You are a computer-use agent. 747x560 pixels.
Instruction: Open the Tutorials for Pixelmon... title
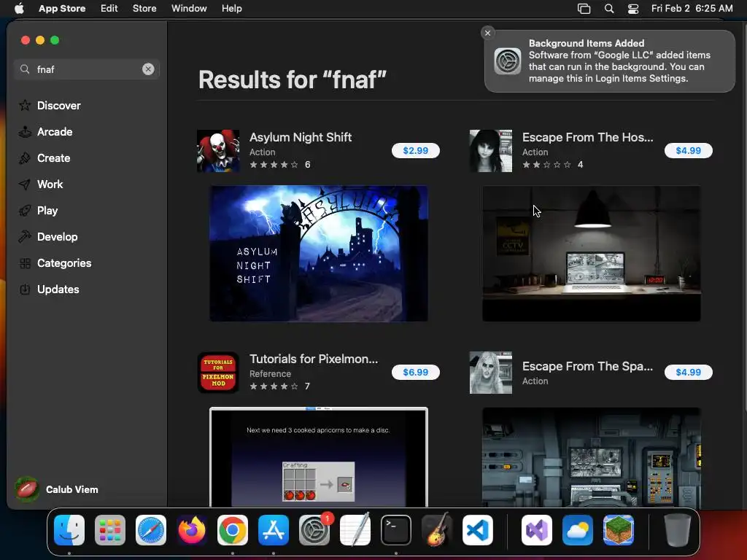tap(314, 359)
